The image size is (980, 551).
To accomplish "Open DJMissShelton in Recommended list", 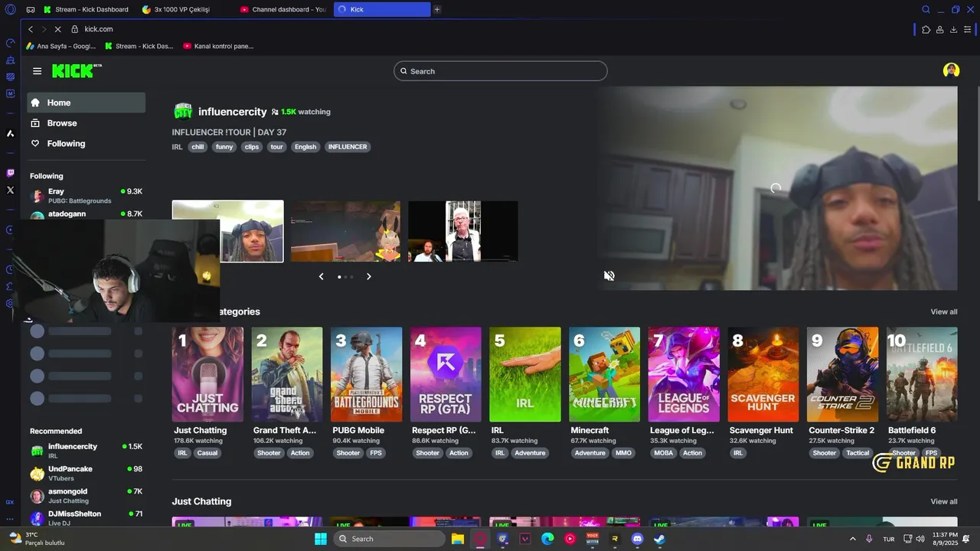I will coord(86,518).
